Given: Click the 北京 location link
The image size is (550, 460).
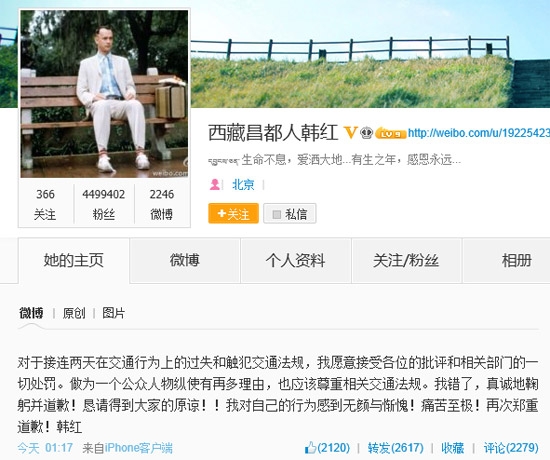Looking at the screenshot, I should click(x=243, y=185).
